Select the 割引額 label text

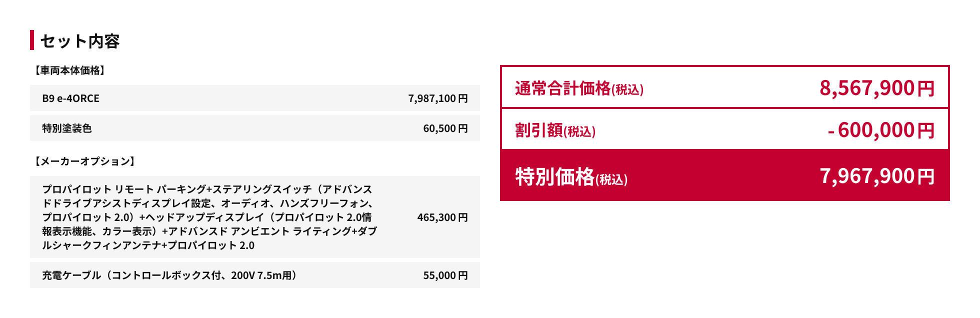pos(539,130)
